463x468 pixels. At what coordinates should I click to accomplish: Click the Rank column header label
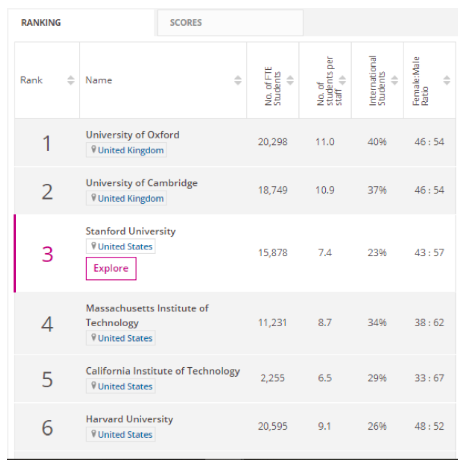coord(31,80)
